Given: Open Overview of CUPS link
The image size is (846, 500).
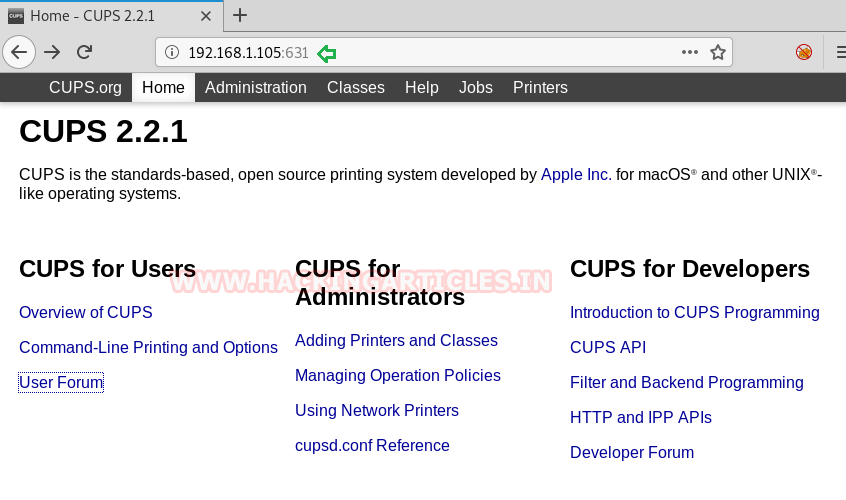Looking at the screenshot, I should 86,312.
